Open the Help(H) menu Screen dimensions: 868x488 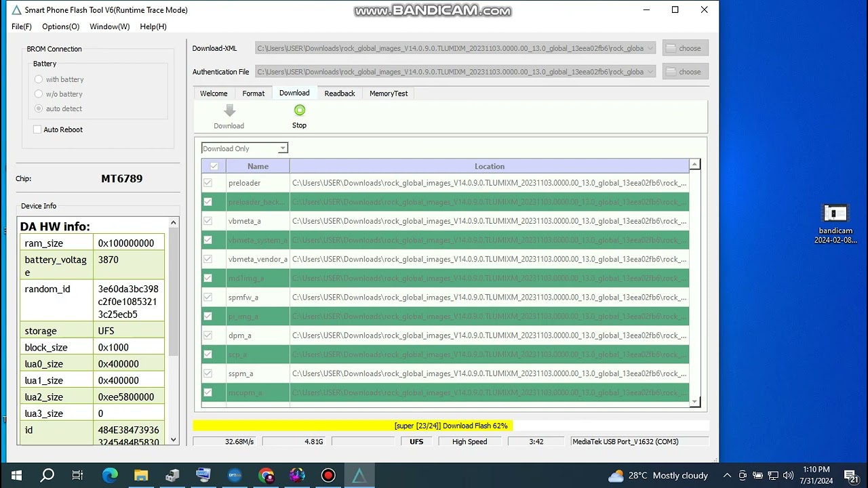(153, 26)
